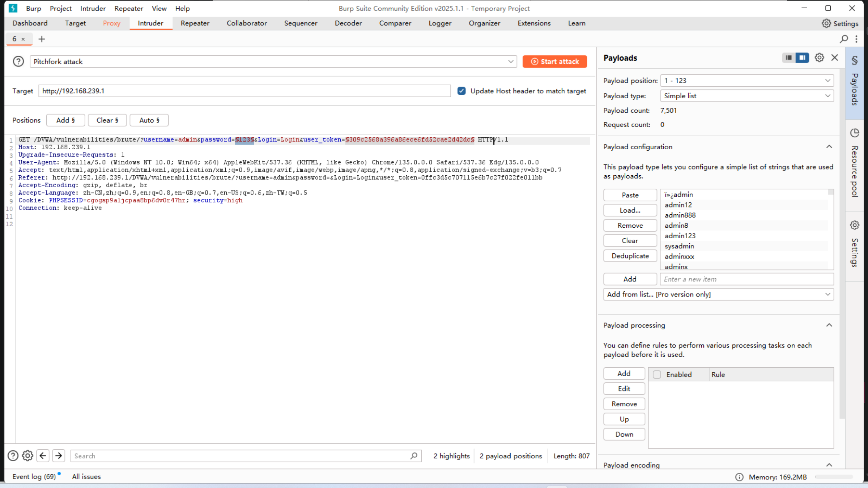Open Payload type Simple list dropdown
The image size is (868, 488).
coord(747,96)
